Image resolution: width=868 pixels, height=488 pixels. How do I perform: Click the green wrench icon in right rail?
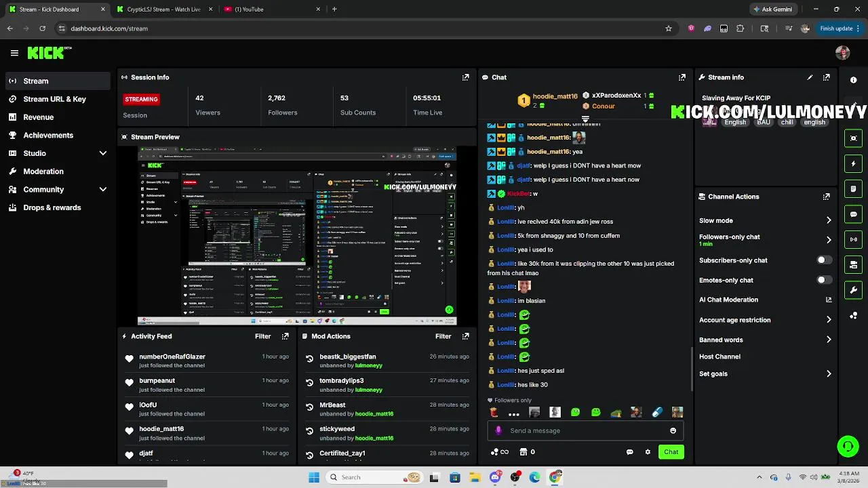pos(853,290)
